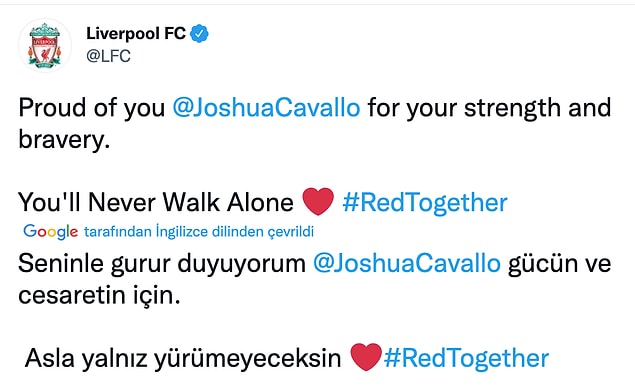Open the @LFC handle
This screenshot has height=387, width=635.
[x=108, y=56]
